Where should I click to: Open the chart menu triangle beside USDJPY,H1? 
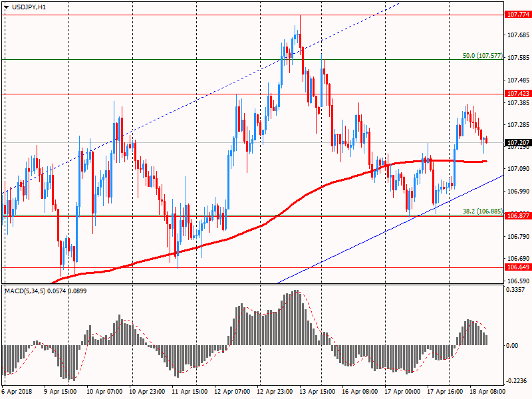pos(6,7)
